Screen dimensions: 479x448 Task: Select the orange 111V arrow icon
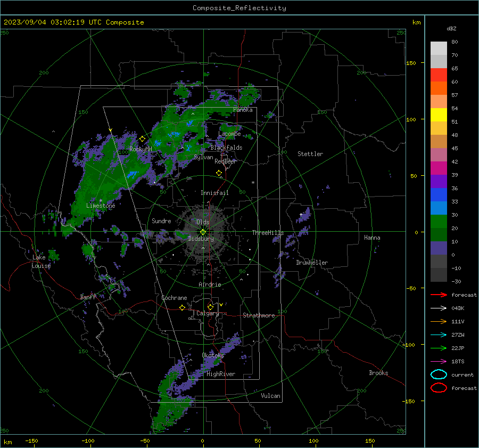point(439,321)
